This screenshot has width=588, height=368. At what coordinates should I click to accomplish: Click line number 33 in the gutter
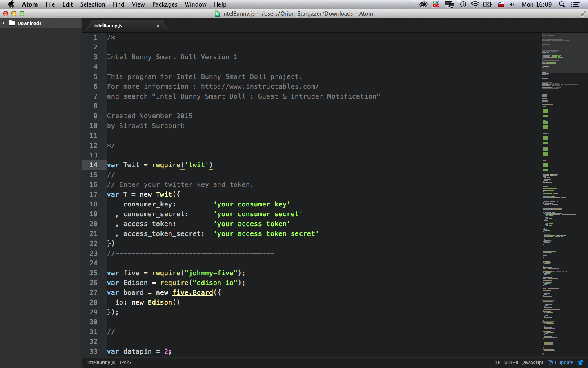[94, 351]
